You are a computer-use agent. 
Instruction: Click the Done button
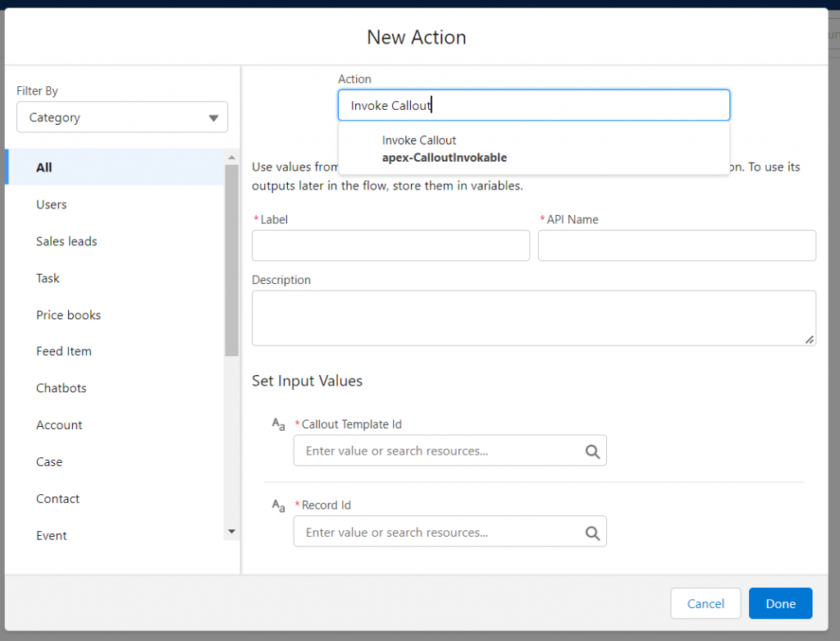pyautogui.click(x=780, y=603)
